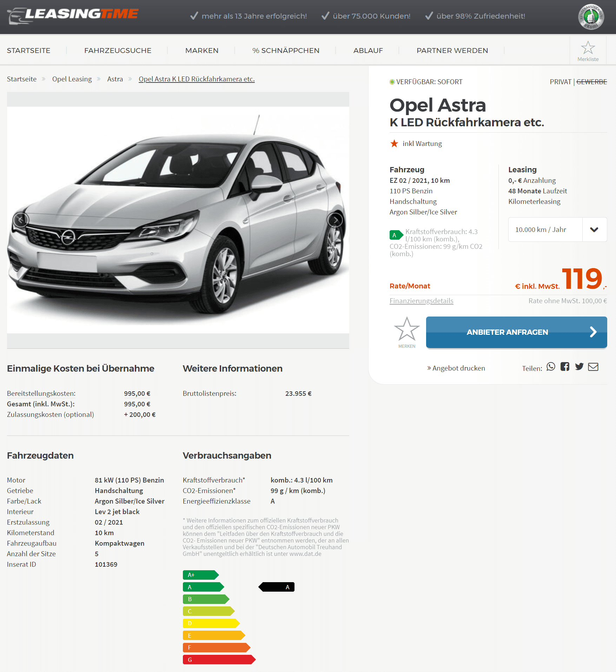Open Astra breadcrumb
The width and height of the screenshot is (616, 672).
pyautogui.click(x=115, y=79)
